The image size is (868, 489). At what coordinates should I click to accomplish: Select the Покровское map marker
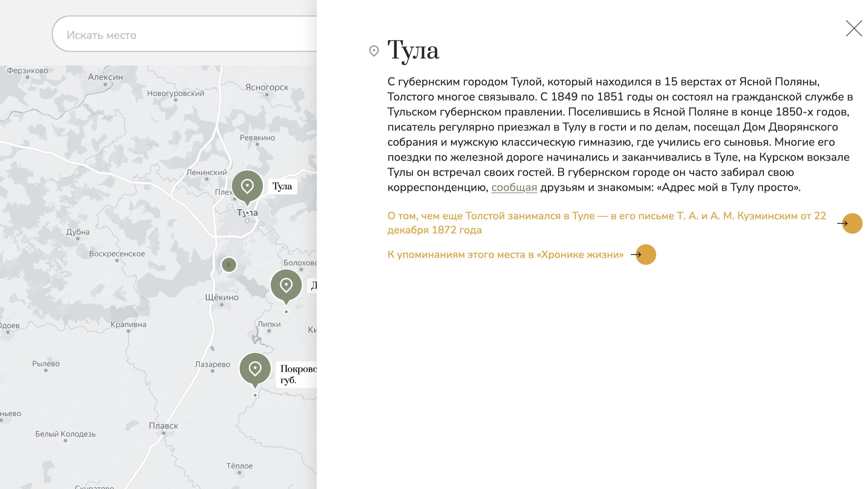tap(255, 369)
